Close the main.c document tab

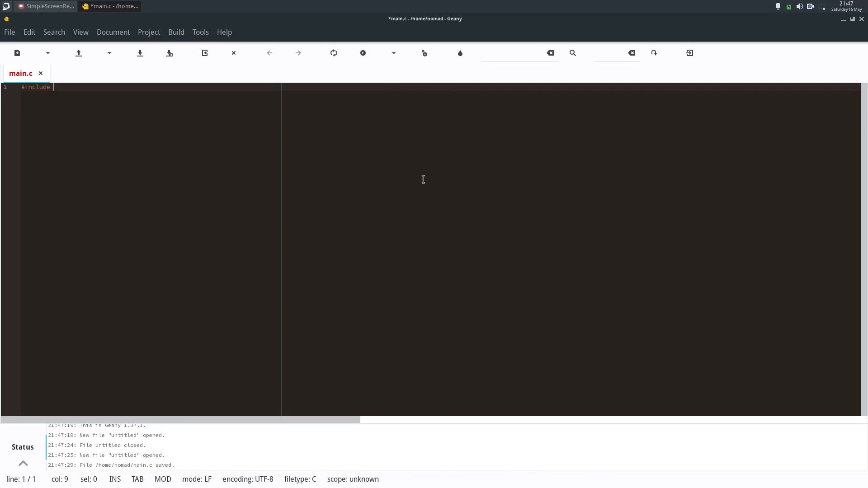pos(40,73)
